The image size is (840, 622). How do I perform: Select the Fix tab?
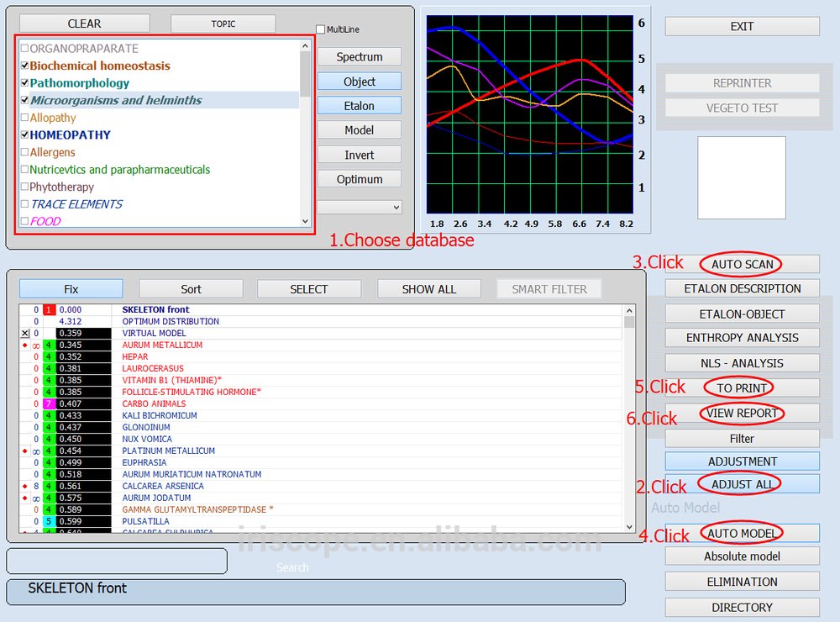tap(71, 288)
